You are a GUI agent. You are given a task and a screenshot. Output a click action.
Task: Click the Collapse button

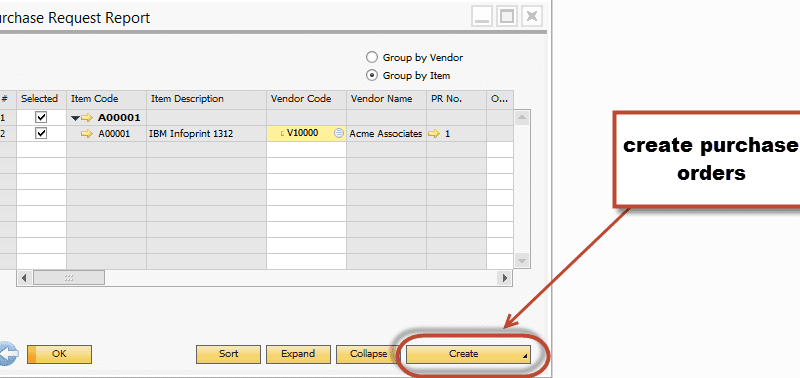(367, 354)
